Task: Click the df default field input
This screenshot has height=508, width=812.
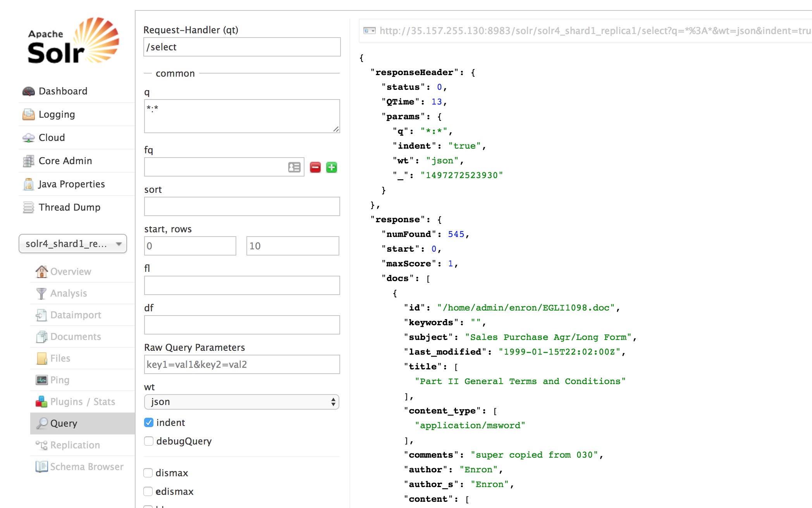Action: point(242,325)
